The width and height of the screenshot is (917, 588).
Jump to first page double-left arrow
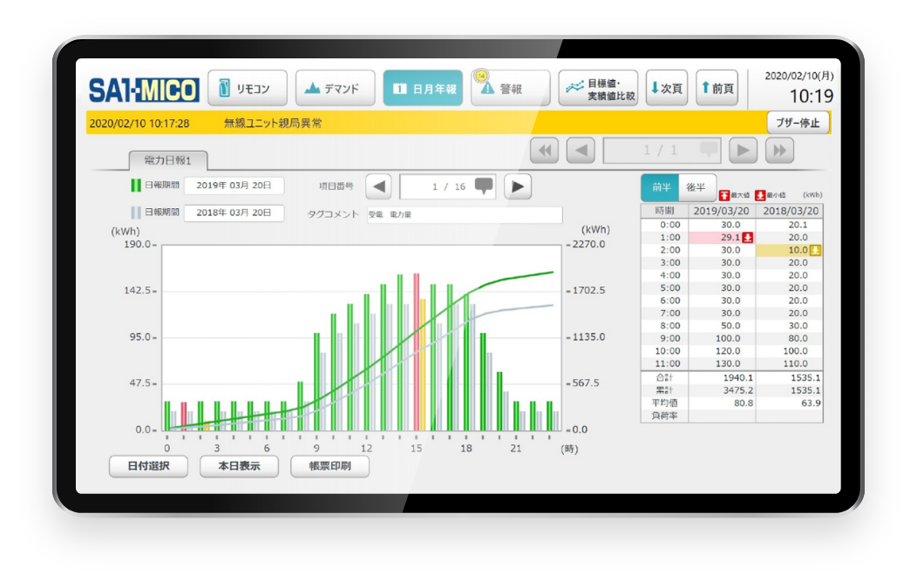pos(545,150)
